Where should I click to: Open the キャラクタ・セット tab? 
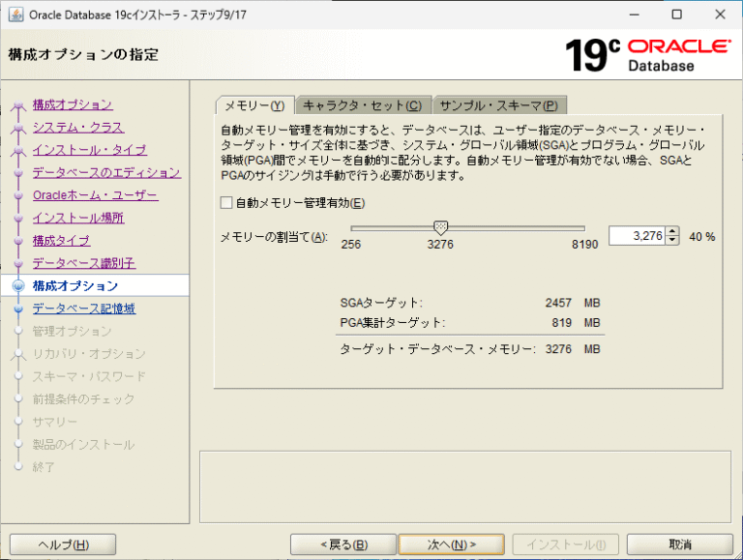(363, 105)
